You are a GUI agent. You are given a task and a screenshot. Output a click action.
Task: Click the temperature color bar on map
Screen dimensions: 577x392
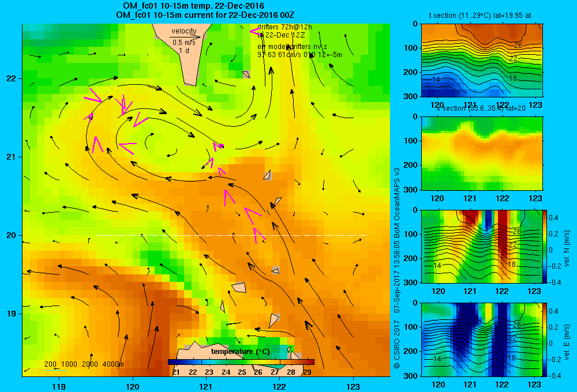241,362
